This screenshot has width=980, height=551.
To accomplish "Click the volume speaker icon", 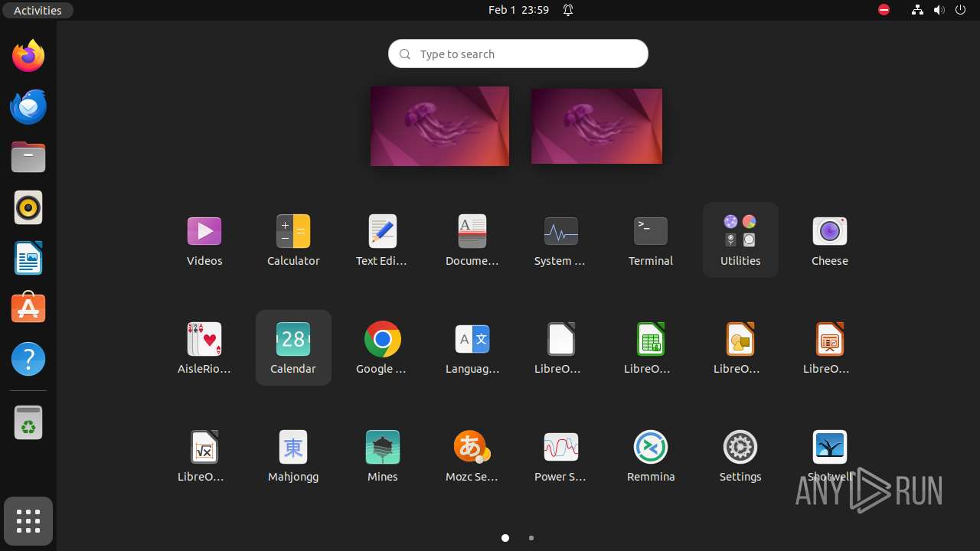I will point(939,10).
